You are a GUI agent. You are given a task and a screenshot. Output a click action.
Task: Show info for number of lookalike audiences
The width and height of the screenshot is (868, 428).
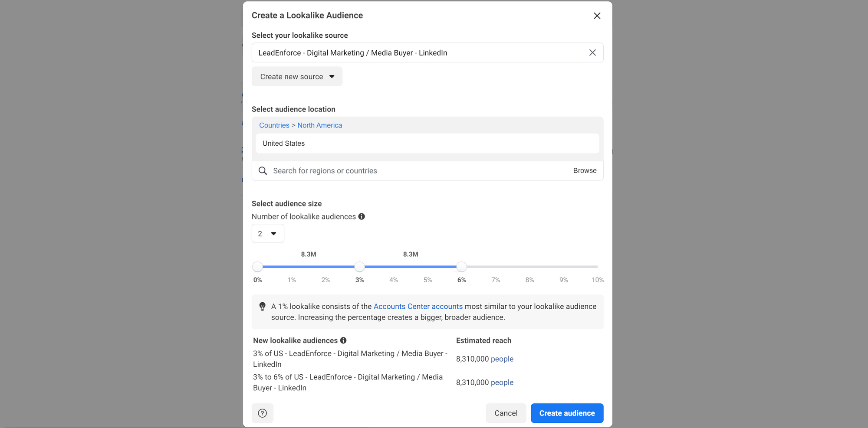[x=362, y=216]
